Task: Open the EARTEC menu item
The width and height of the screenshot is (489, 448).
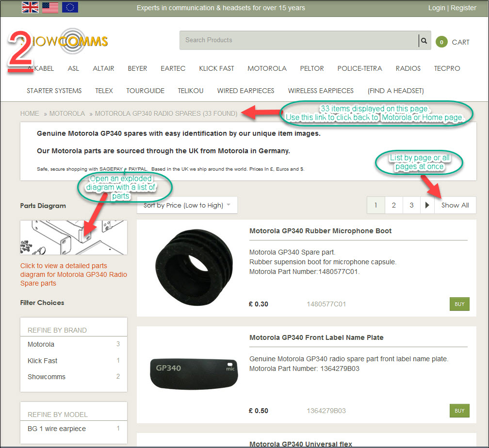Action: click(x=173, y=68)
